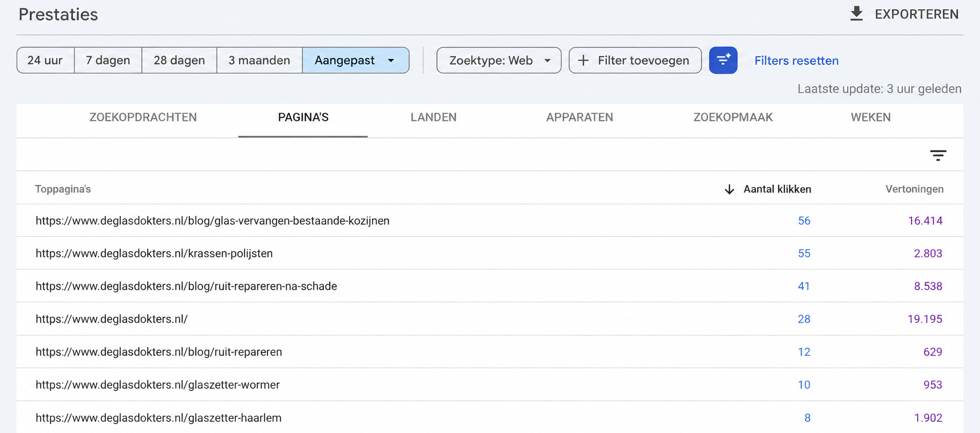Open the Zoektype: Web dropdown

point(499,60)
